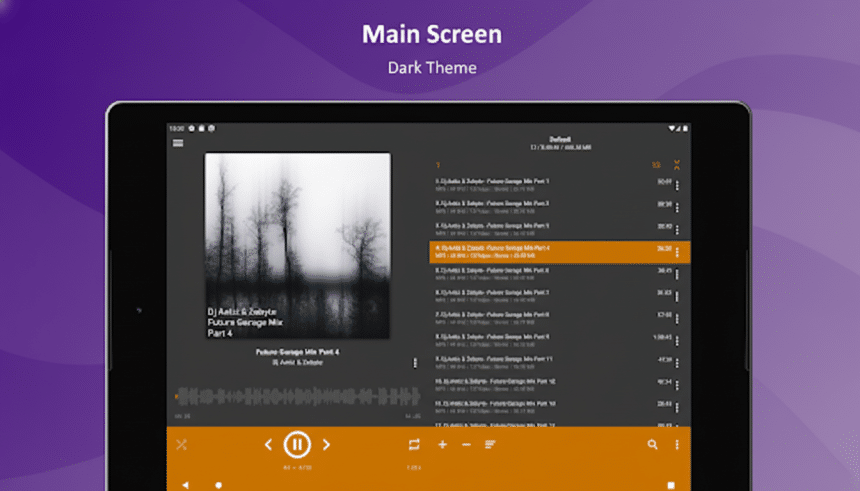Remove tracks with the minus icon
The height and width of the screenshot is (491, 860).
coord(466,444)
